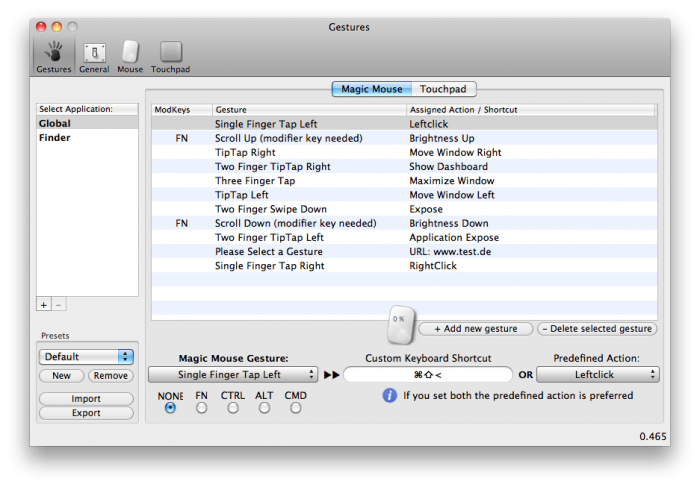Click the URL: www.test.de action cell
700x487 pixels.
450,252
